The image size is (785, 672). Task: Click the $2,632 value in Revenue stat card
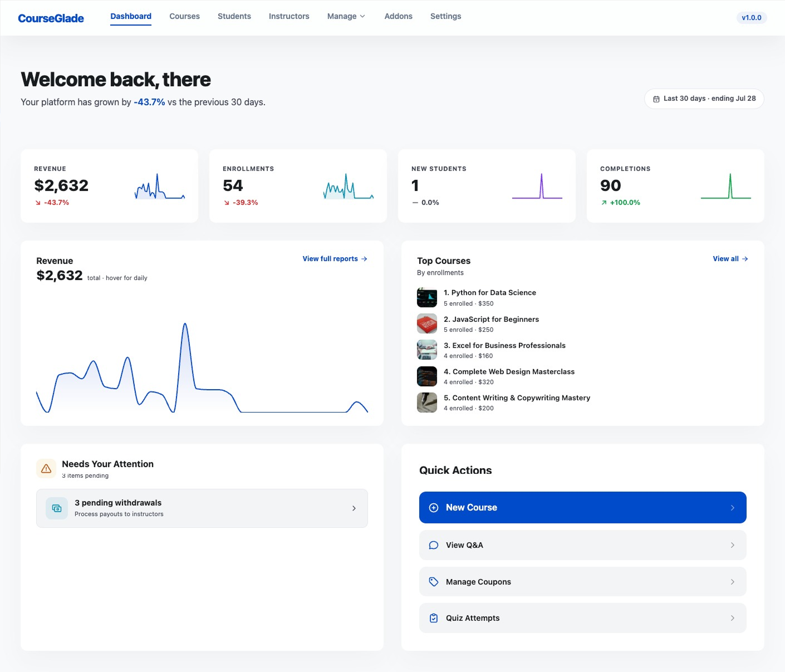pyautogui.click(x=61, y=185)
